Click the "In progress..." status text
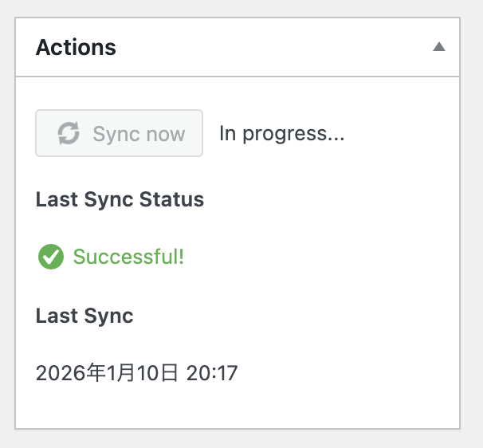483x448 pixels. (281, 134)
